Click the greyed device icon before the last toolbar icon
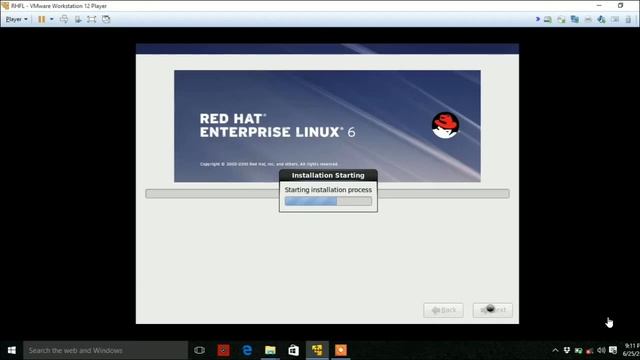Viewport: 640px width, 360px height. (615, 19)
